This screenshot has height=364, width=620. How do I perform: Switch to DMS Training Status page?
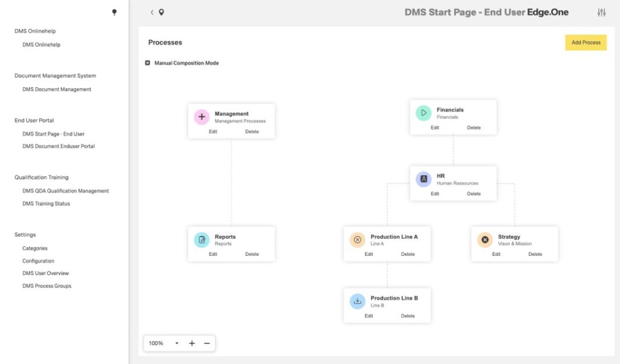pyautogui.click(x=47, y=203)
